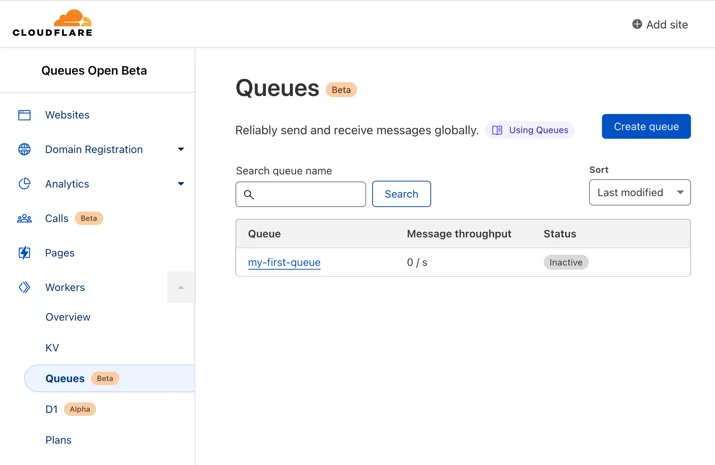715x465 pixels.
Task: Open Calls in the sidebar
Action: tap(57, 218)
